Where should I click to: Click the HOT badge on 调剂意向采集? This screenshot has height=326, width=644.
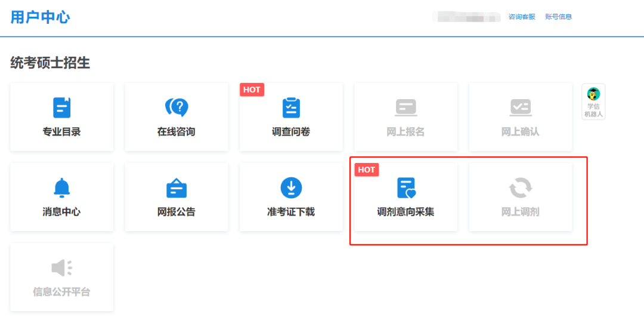pos(366,170)
